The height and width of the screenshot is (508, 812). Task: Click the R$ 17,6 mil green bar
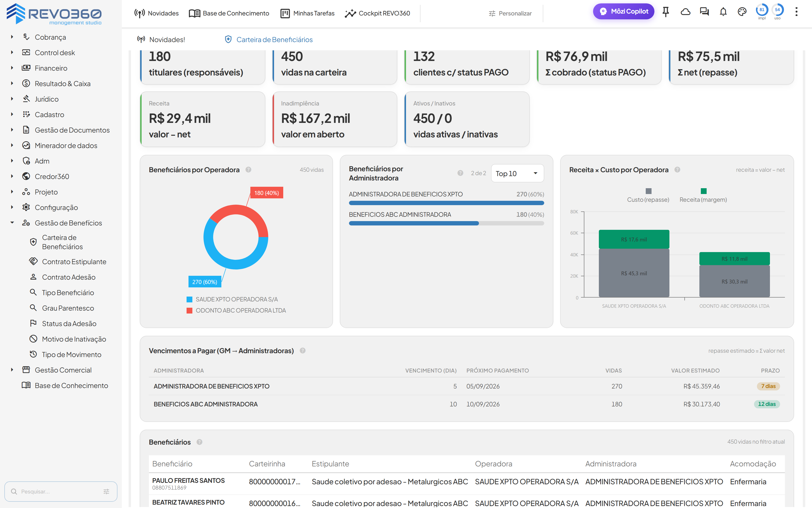(x=634, y=239)
